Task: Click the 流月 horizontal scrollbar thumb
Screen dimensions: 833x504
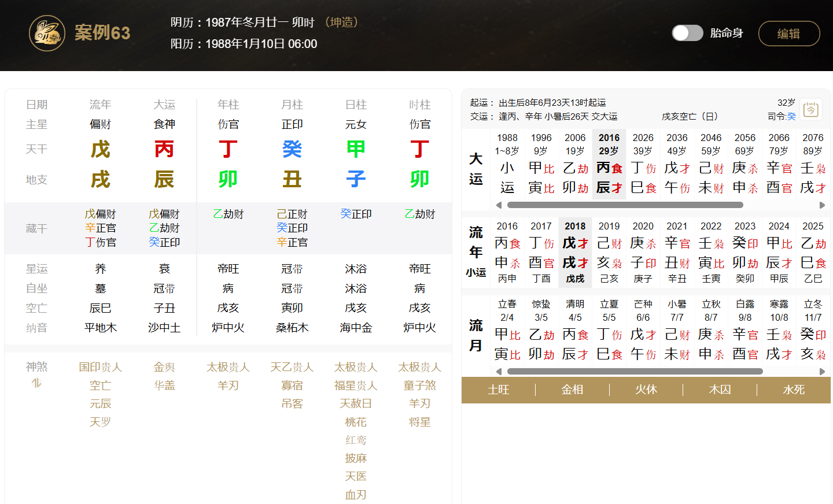Action: (x=635, y=372)
